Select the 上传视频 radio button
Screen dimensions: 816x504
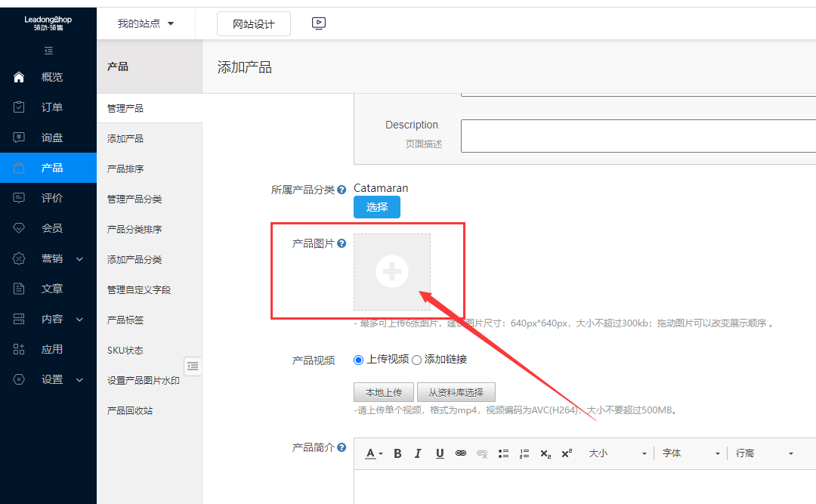[359, 360]
